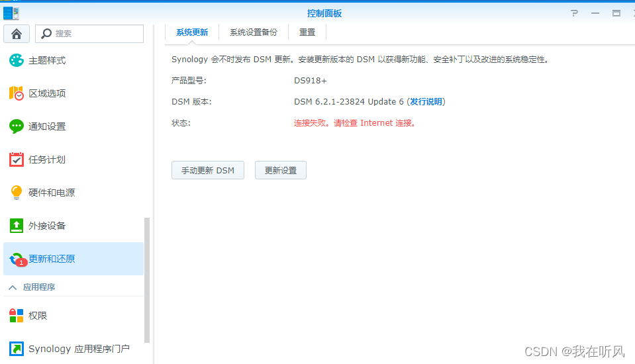Image resolution: width=635 pixels, height=364 pixels.
Task: Click the magnifier icon in the search field
Action: pos(46,34)
